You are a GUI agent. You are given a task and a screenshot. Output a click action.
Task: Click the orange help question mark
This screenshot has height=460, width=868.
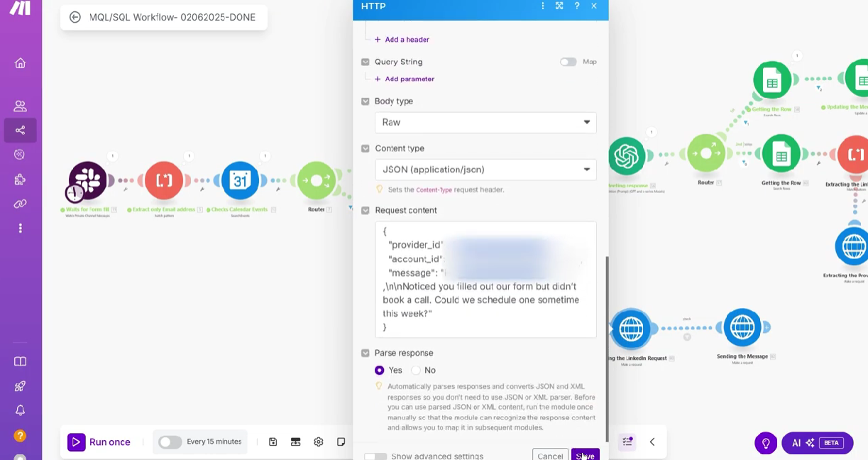(x=20, y=435)
